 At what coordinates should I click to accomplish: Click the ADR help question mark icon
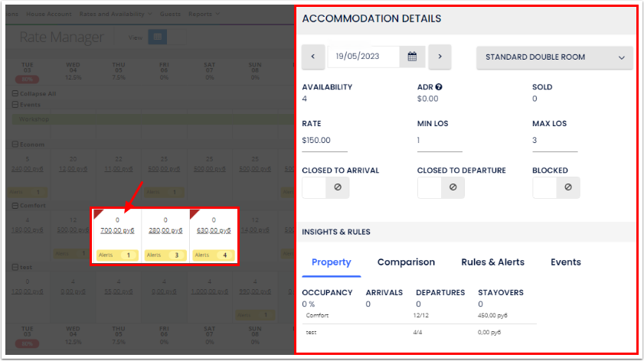click(439, 87)
